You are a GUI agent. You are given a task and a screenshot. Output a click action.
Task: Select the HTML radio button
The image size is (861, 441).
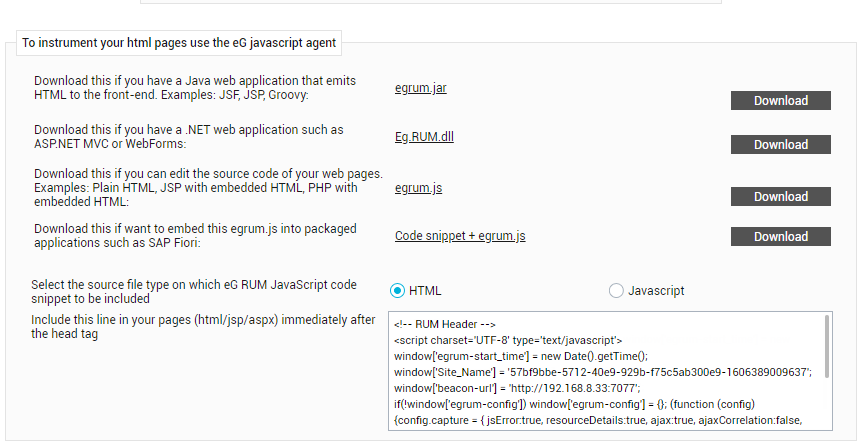[x=398, y=291]
